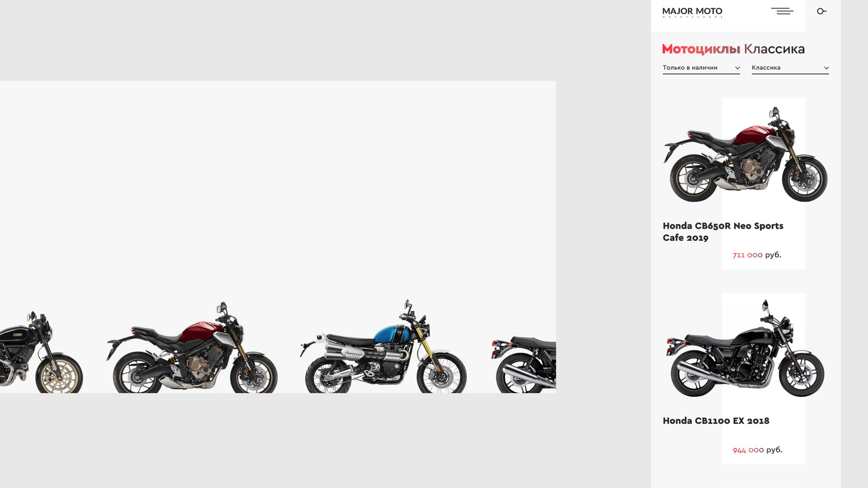
Task: Expand the 'Только в наличии' filter dropdown
Action: 701,68
